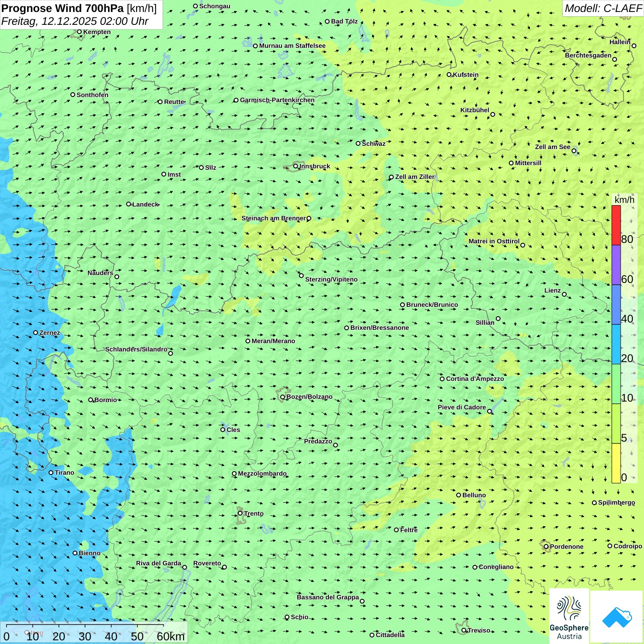Click the 'Silz' city label
Viewport: 644px width, 644px height.
(210, 167)
